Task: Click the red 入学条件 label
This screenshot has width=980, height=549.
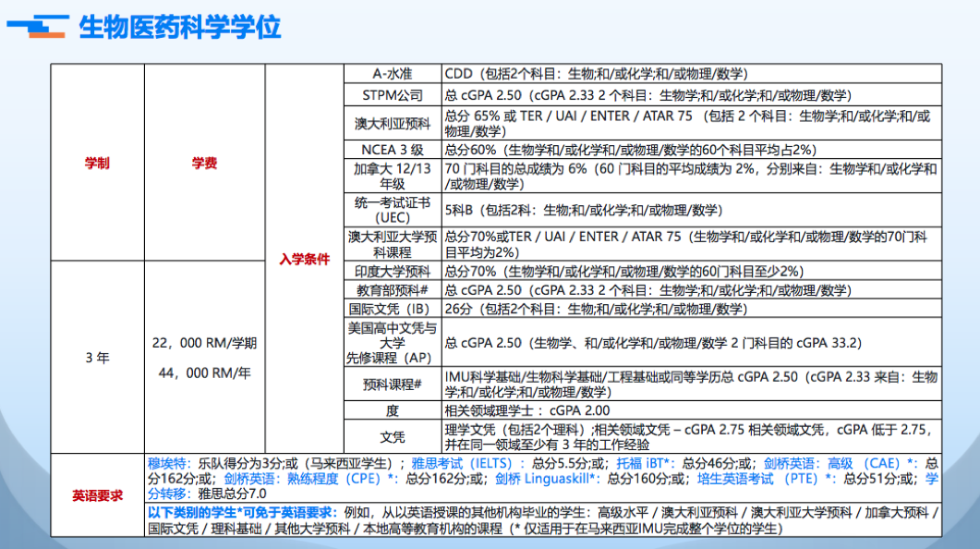Action: (304, 260)
